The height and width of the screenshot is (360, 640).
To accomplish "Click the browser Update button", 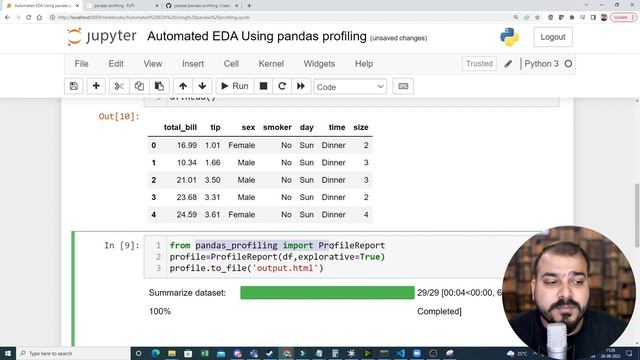I will [x=623, y=18].
